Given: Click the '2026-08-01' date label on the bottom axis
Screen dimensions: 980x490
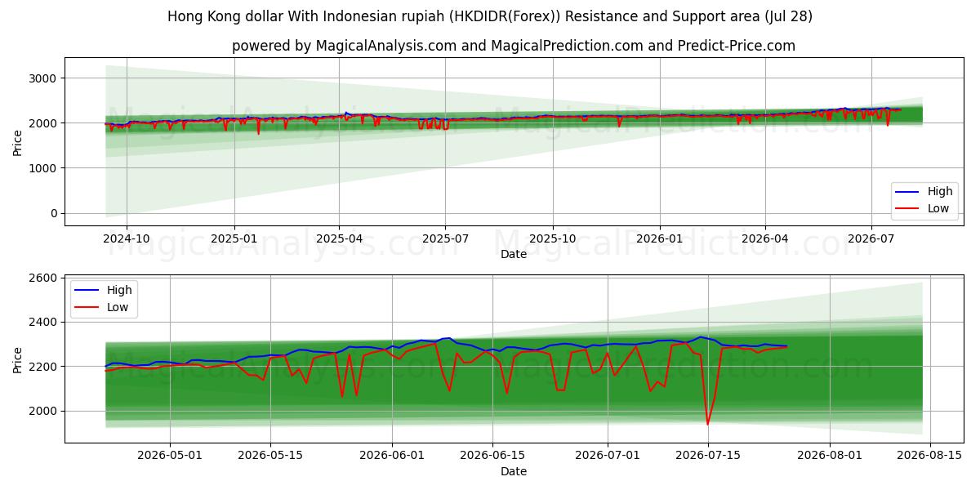Looking at the screenshot, I should pyautogui.click(x=830, y=456).
